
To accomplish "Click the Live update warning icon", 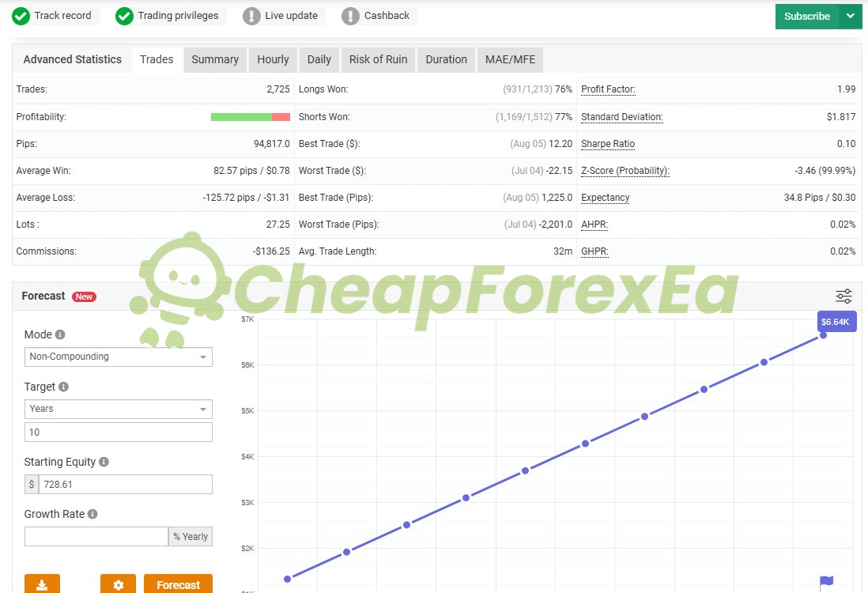I will point(251,16).
